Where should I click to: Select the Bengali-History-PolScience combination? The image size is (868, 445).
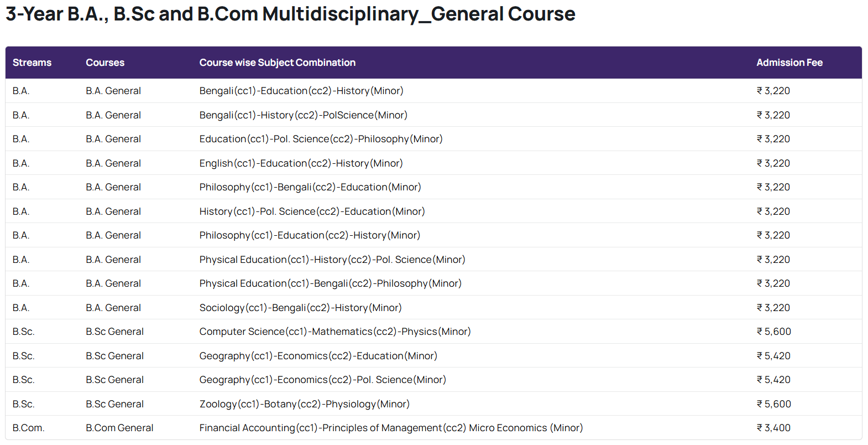click(303, 115)
